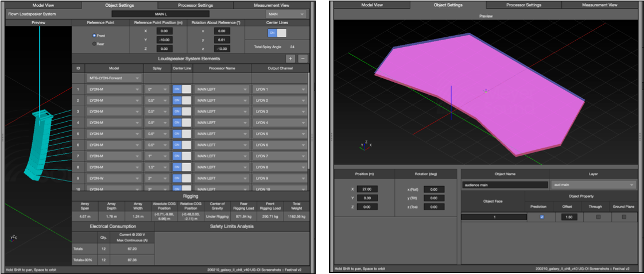Switch to Measurement View tab in loudspeaker window

(x=271, y=5)
